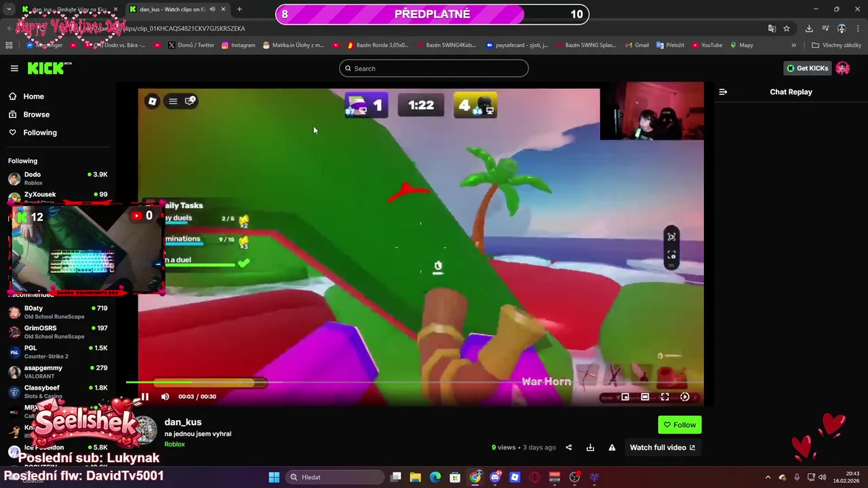The height and width of the screenshot is (488, 868).
Task: Show more bookmarks chevron
Action: pyautogui.click(x=793, y=45)
